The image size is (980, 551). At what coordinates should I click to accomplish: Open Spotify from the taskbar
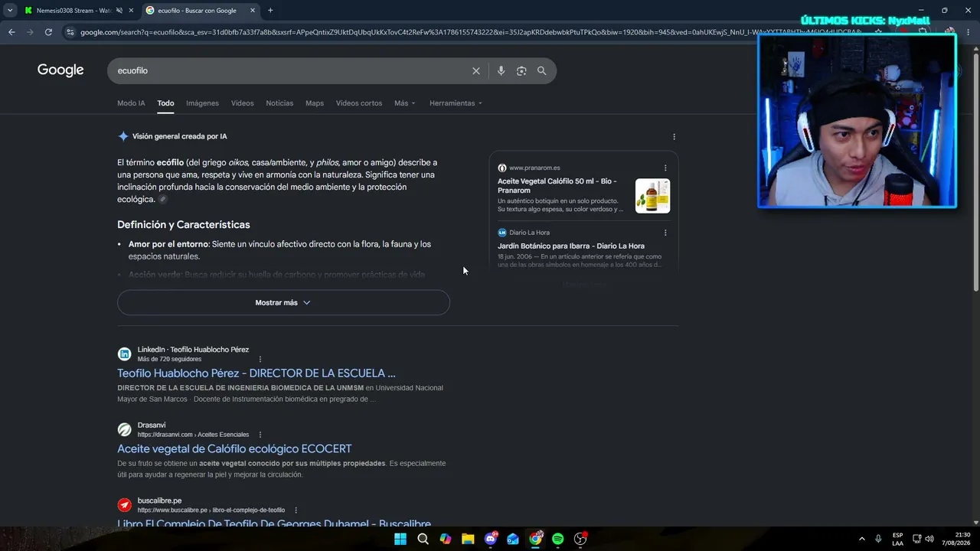558,539
